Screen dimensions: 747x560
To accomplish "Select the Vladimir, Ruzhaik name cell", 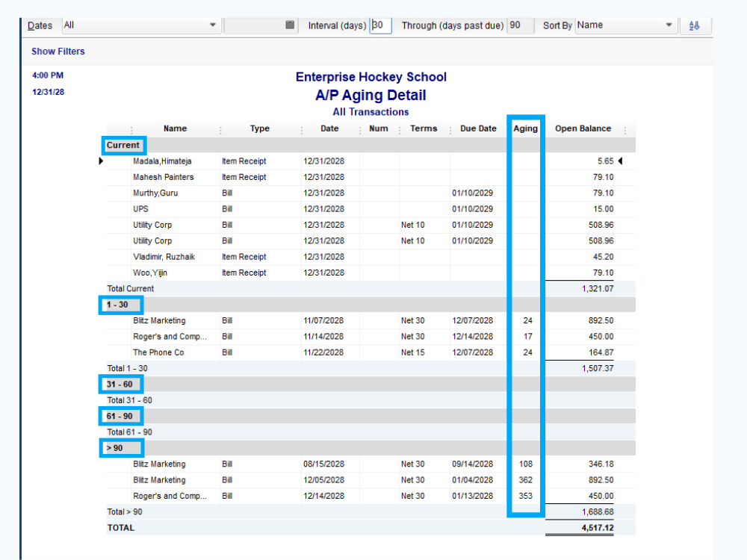I will (x=164, y=257).
